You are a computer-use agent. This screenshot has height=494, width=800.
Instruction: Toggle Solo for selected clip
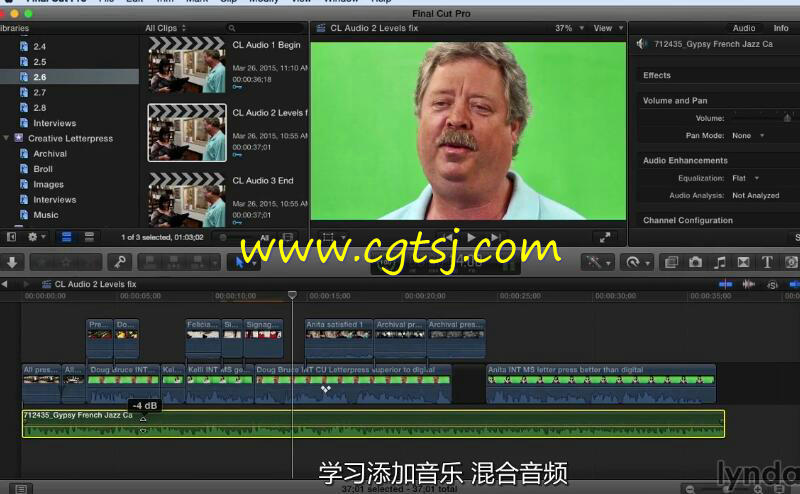click(772, 284)
